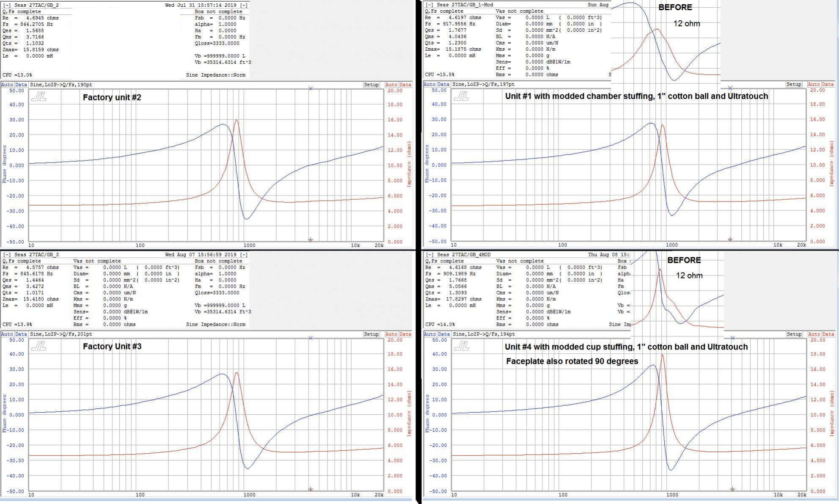Viewport: 839px width, 504px height.
Task: Toggle blue Auto for phase axis, Unit #4 plot
Action: tap(430, 334)
